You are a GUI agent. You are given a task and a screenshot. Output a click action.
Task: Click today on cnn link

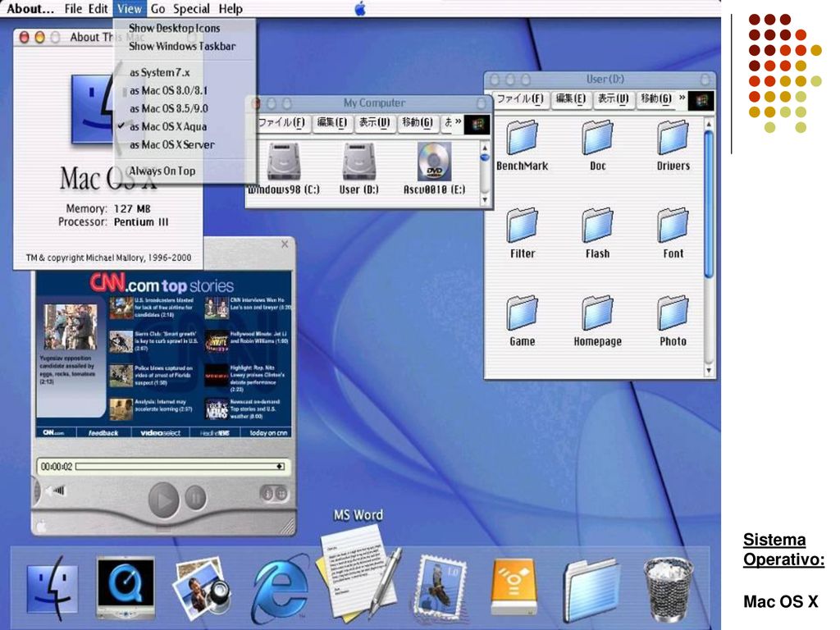(268, 432)
